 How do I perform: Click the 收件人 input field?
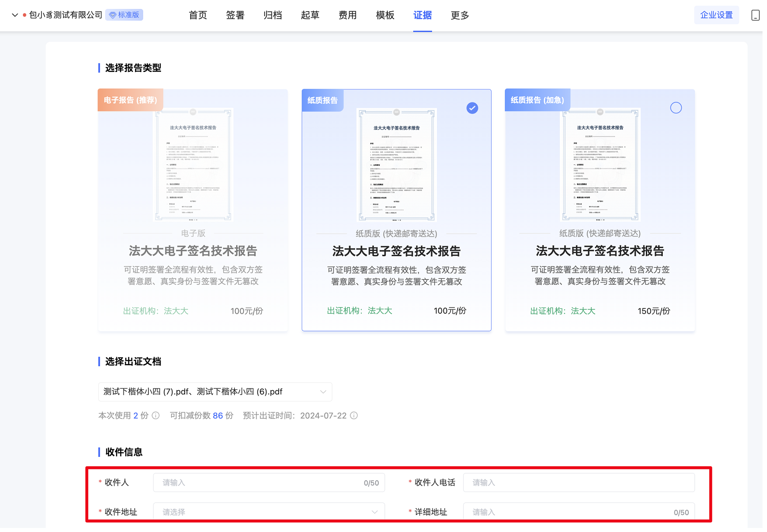pos(269,483)
